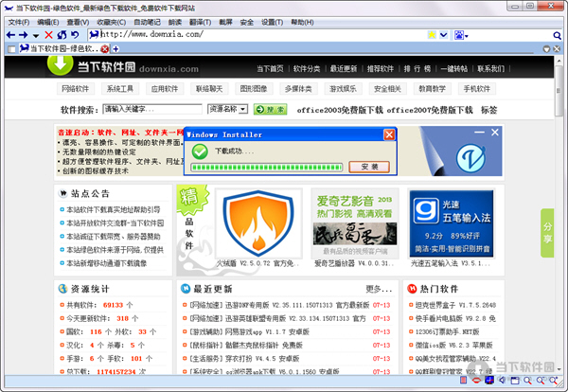This screenshot has height=392, width=568.
Task: Click the 火绒盾 shield thumbnail
Action: (x=258, y=223)
